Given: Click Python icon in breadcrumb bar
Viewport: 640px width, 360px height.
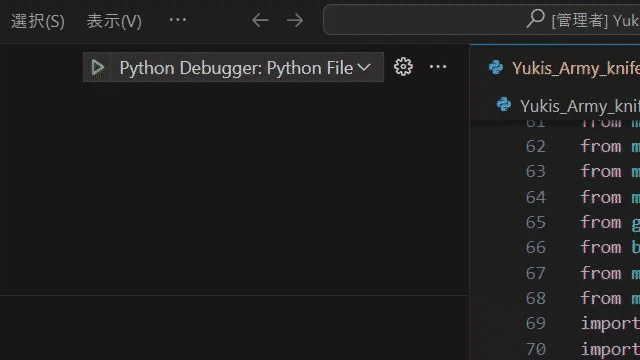Looking at the screenshot, I should click(504, 104).
